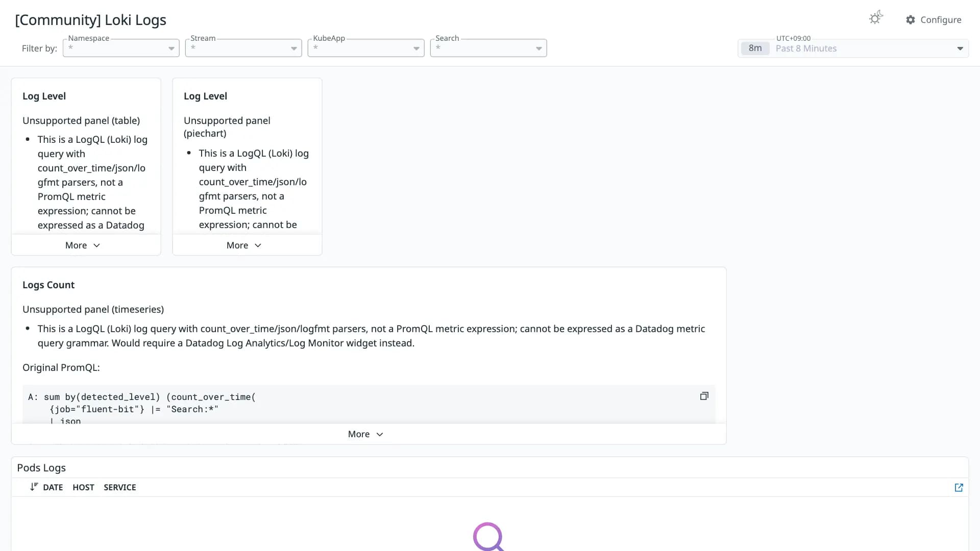Copy the Original PromQL code snippet
Image resolution: width=980 pixels, height=551 pixels.
tap(704, 396)
